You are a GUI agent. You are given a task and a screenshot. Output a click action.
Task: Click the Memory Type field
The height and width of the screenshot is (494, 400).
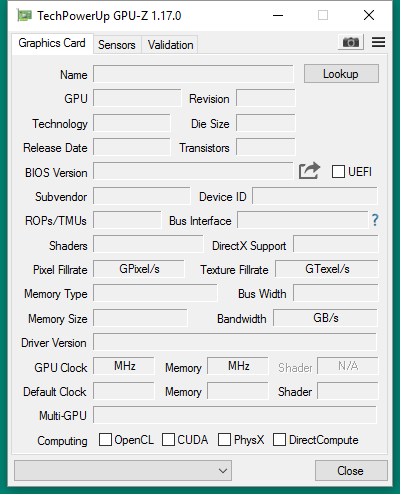point(155,293)
